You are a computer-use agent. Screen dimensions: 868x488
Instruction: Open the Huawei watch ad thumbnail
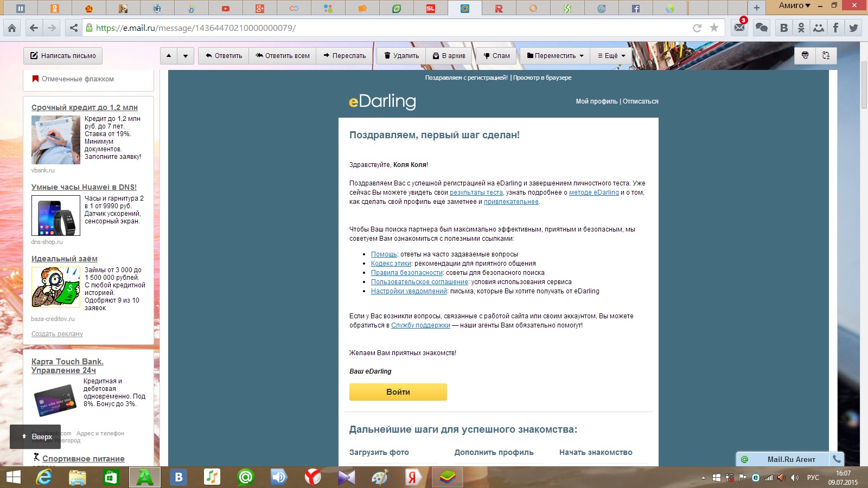56,215
